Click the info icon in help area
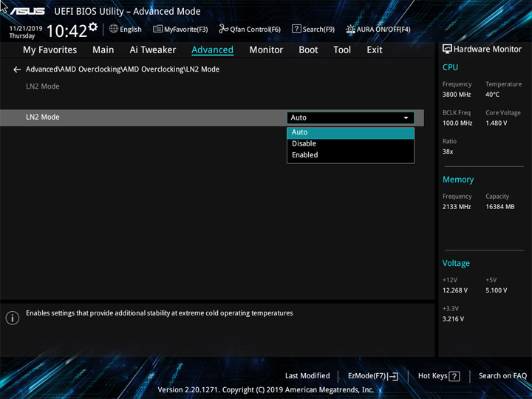The image size is (532, 399). tap(13, 318)
